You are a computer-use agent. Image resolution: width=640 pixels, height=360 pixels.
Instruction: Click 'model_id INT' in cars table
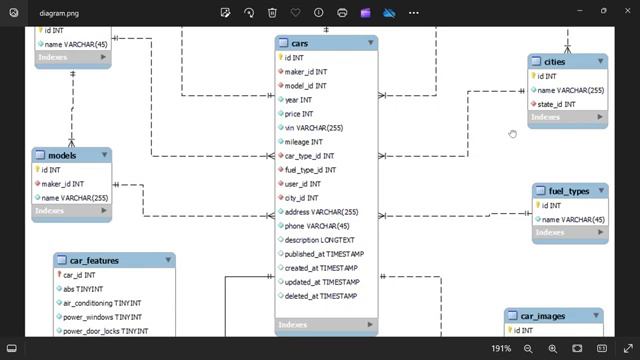[305, 86]
